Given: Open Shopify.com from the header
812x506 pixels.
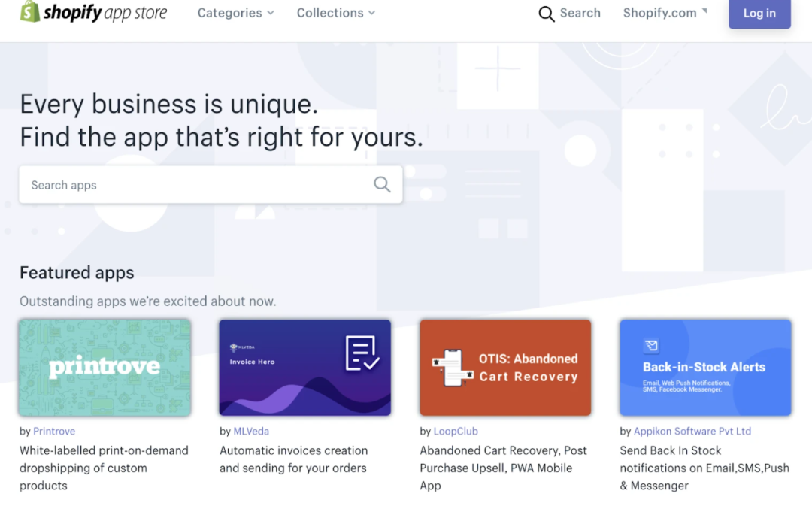Looking at the screenshot, I should pos(659,13).
